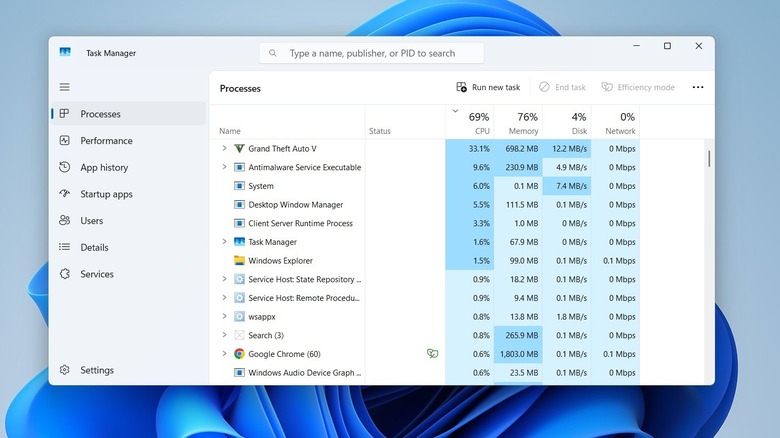780x438 pixels.
Task: Click the Google Chrome icon
Action: point(239,354)
